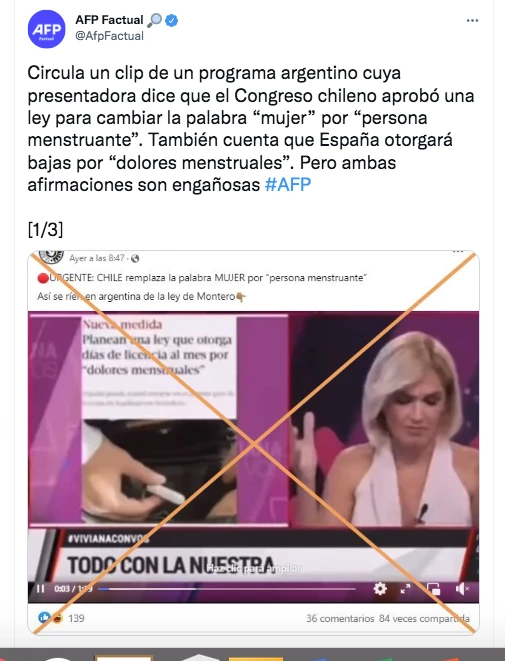
Task: Open the tweet's three-dot more menu
Action: pyautogui.click(x=472, y=21)
